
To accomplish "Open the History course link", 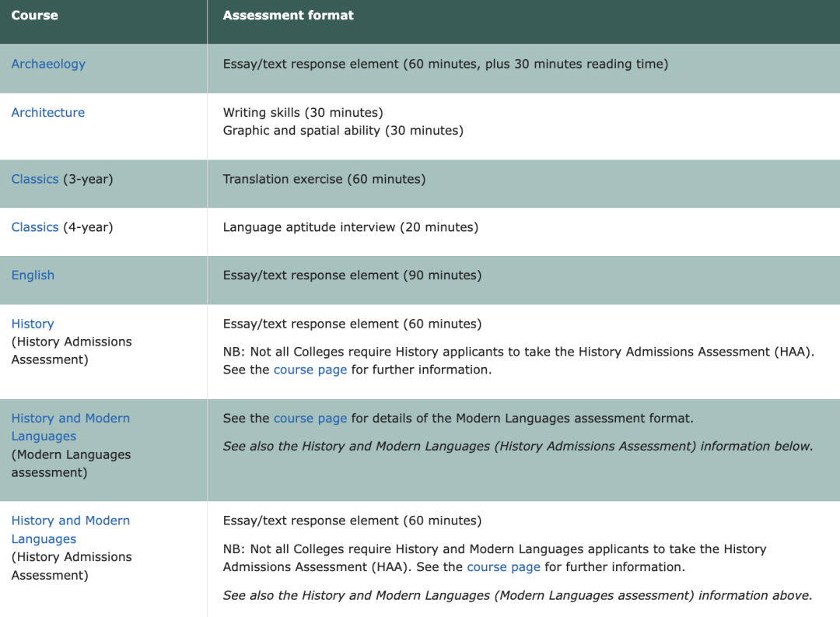I will click(33, 323).
